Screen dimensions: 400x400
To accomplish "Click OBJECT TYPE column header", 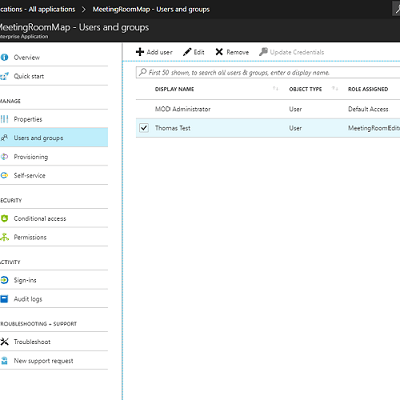I will (x=305, y=89).
